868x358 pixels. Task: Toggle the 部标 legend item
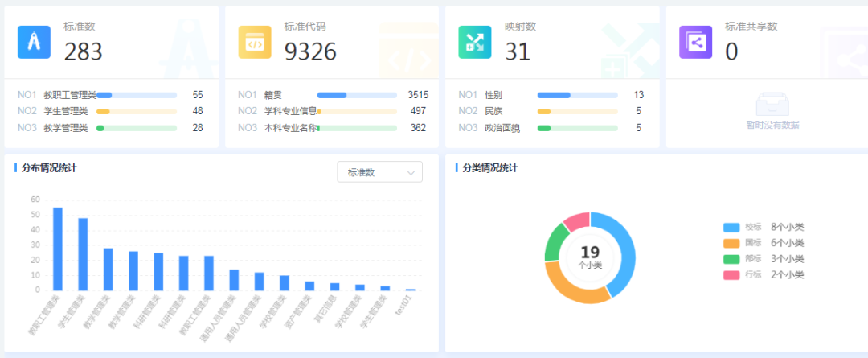coord(752,259)
